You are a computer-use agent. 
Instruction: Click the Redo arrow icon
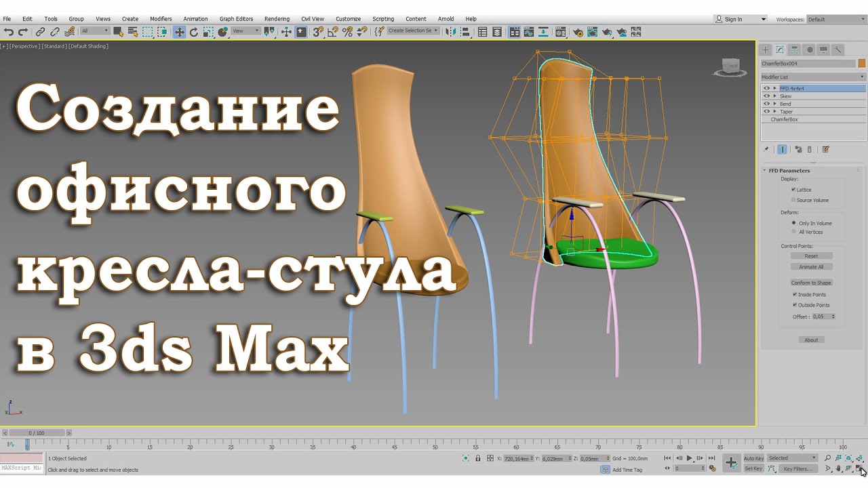click(x=23, y=31)
